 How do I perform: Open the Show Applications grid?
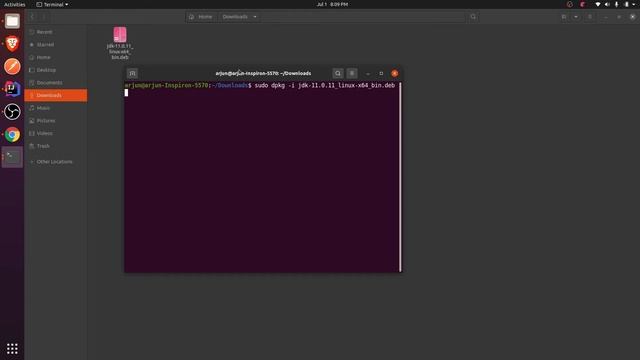(12, 349)
